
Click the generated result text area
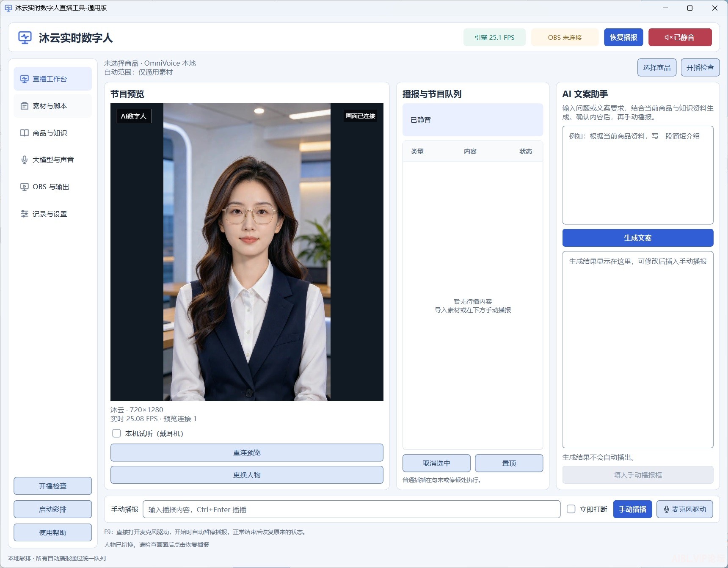coord(638,350)
